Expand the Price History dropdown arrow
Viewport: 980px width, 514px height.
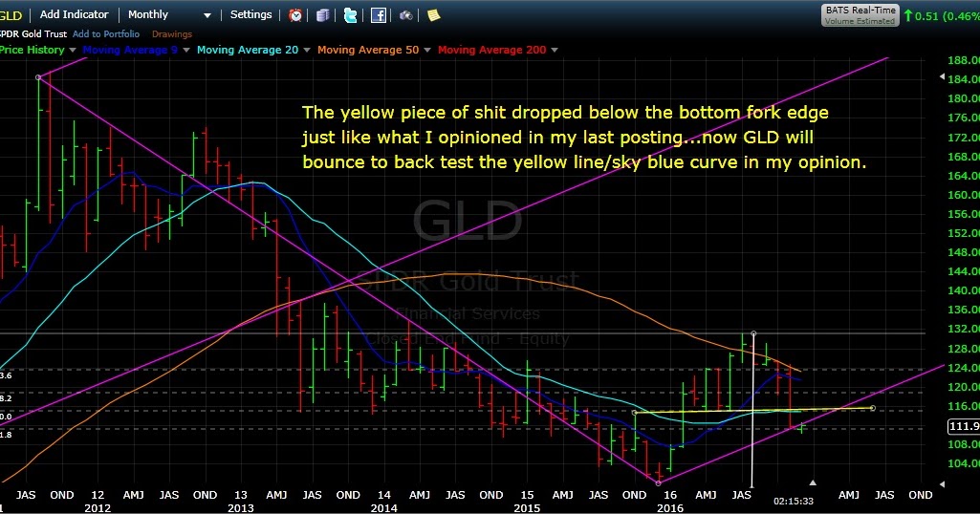coord(73,50)
